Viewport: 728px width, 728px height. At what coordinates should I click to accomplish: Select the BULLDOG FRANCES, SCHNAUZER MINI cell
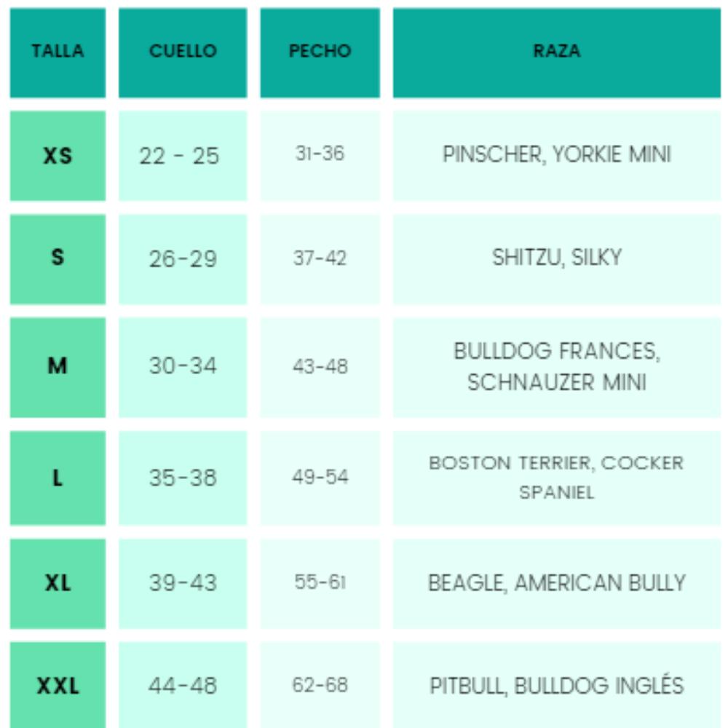557,367
